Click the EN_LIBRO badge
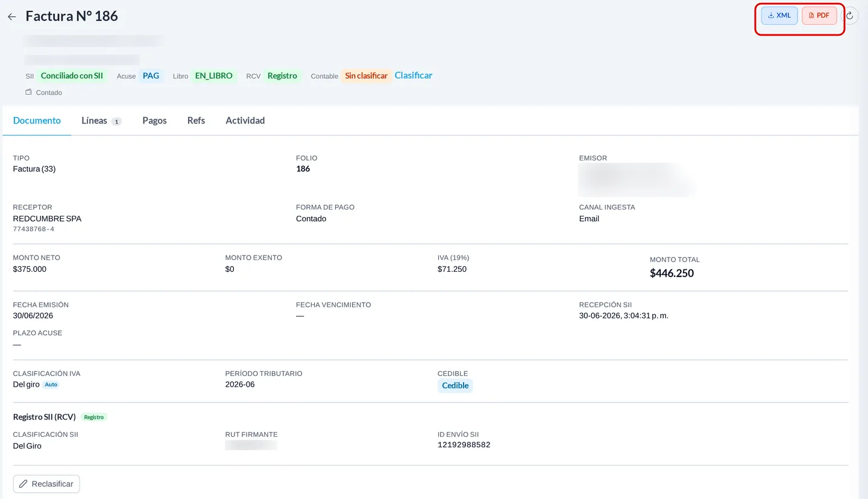Viewport: 868px width, 499px height. coord(214,76)
